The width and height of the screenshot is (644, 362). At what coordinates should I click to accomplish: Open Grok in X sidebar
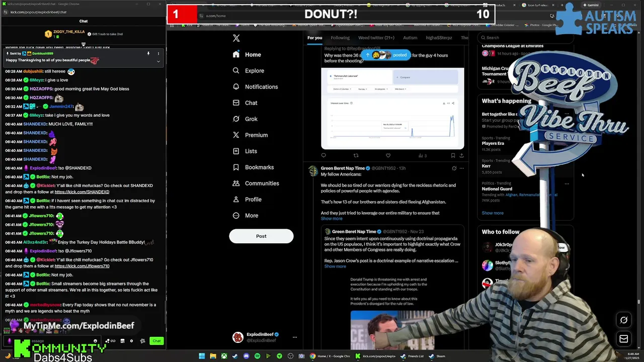pyautogui.click(x=245, y=119)
